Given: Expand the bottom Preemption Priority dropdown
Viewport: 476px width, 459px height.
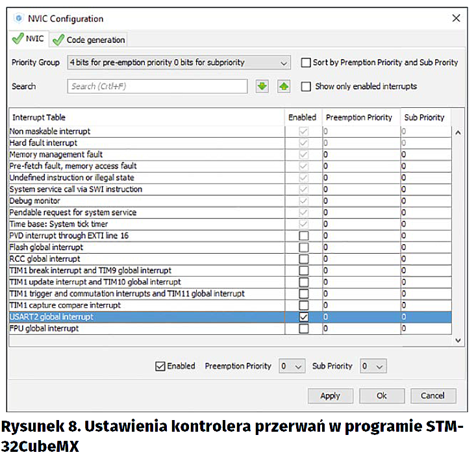Looking at the screenshot, I should [x=292, y=366].
